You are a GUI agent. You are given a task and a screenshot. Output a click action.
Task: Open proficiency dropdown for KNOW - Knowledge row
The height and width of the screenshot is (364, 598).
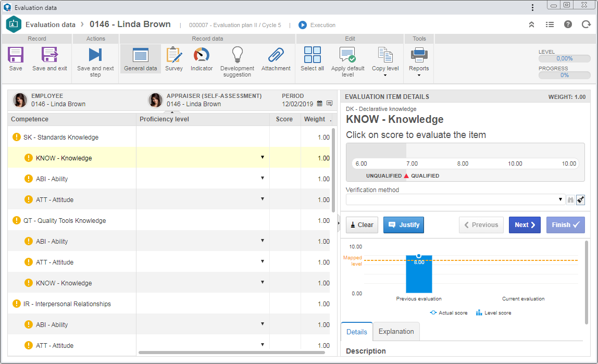tap(263, 157)
